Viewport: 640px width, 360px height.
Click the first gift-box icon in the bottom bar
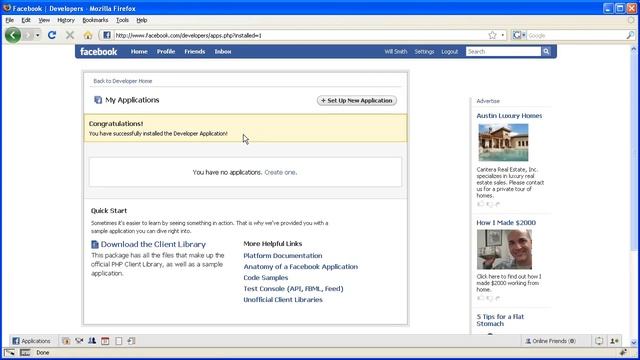click(x=66, y=341)
